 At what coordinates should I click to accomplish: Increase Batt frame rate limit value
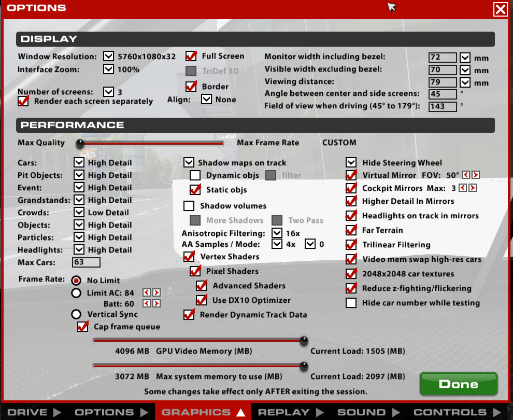156,303
